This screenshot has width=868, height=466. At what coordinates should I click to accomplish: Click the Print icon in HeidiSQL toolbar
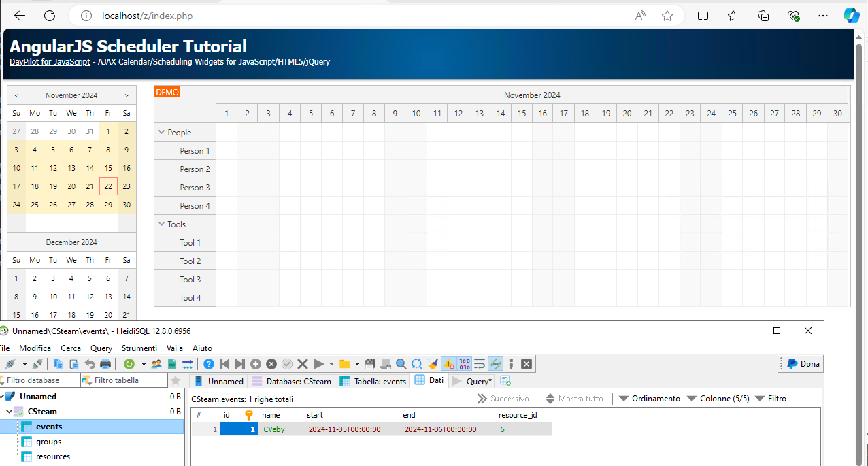coord(105,364)
